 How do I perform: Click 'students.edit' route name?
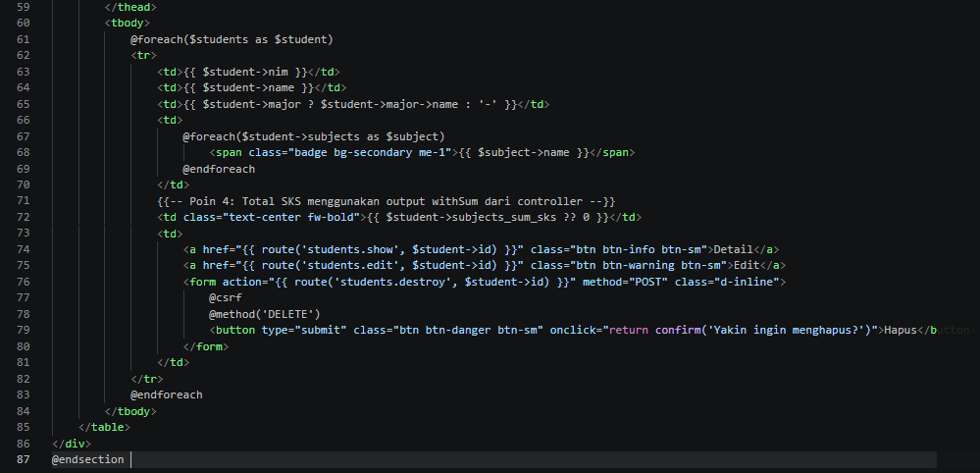click(352, 266)
